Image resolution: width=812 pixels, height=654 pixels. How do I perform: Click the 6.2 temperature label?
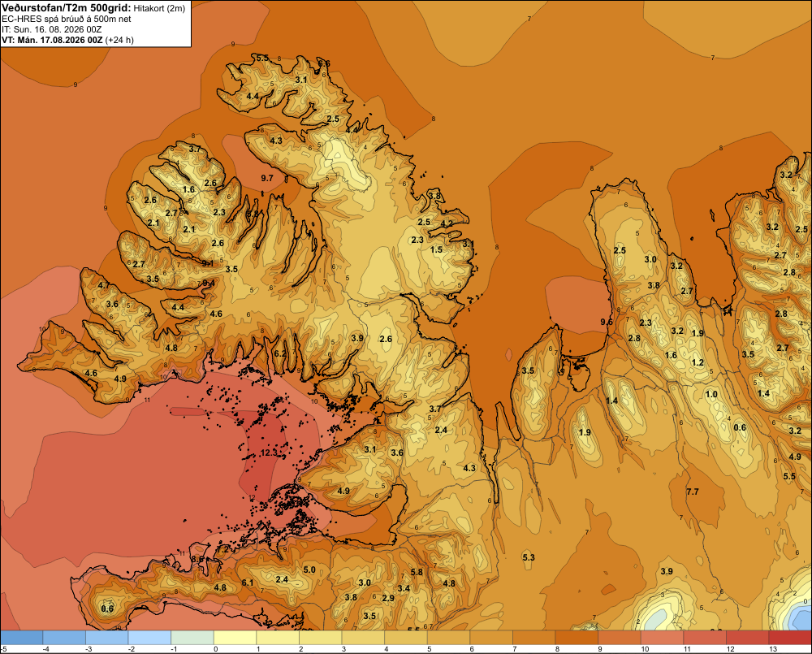[279, 353]
